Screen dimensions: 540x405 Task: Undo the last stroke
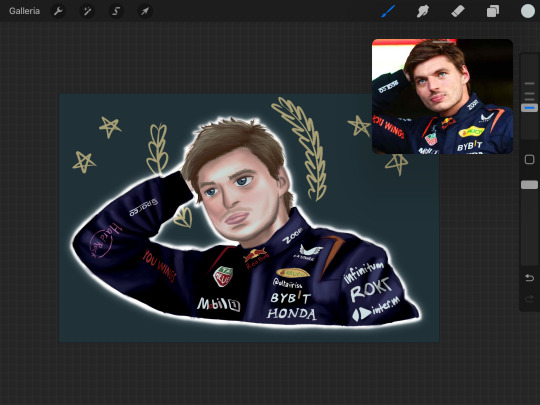[x=529, y=278]
